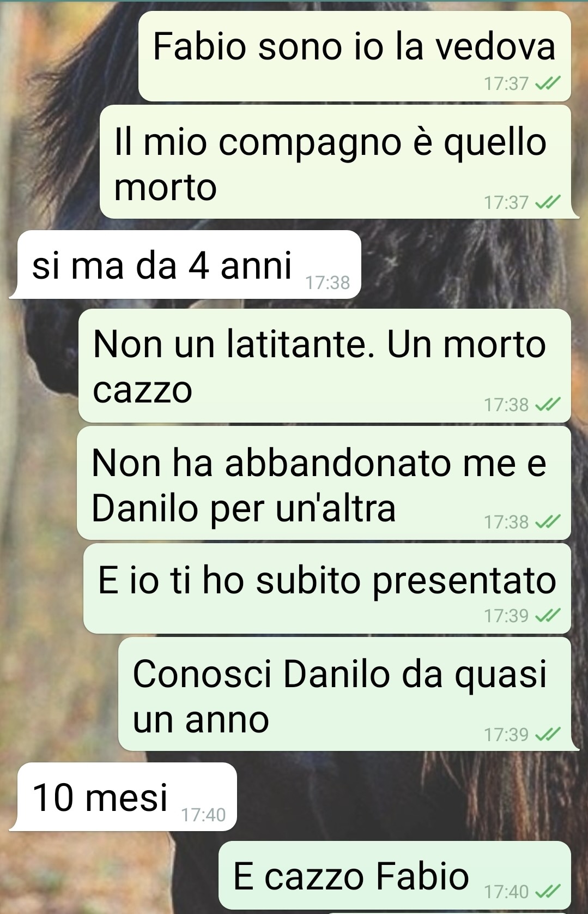Click double checkmarks on 'Il mio compagno' message
Screen dimensions: 588x914
548,202
